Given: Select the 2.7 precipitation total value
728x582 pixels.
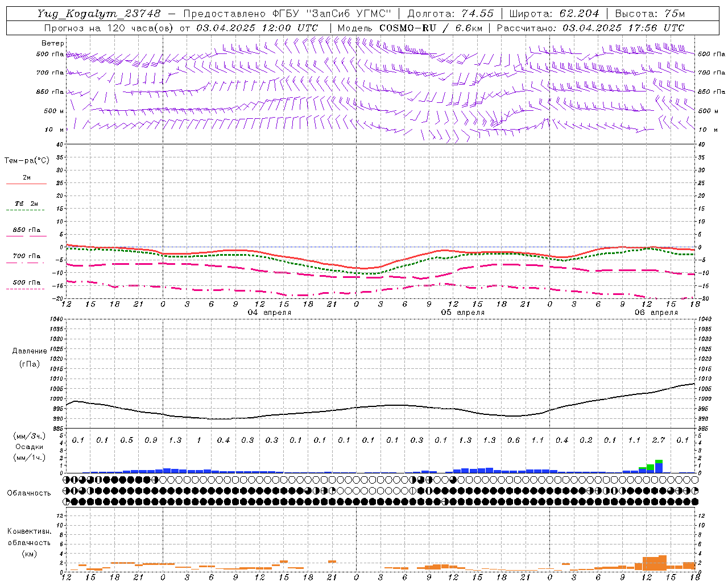Looking at the screenshot, I should [x=659, y=440].
